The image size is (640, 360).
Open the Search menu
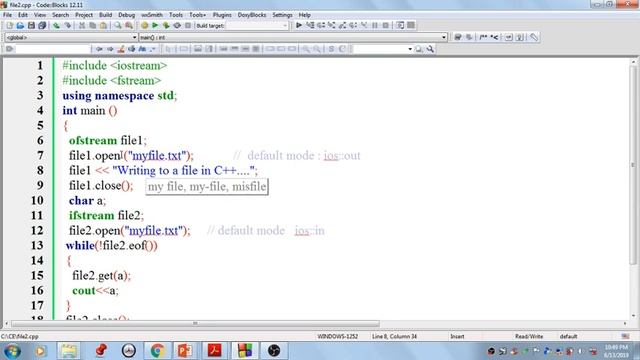click(60, 15)
